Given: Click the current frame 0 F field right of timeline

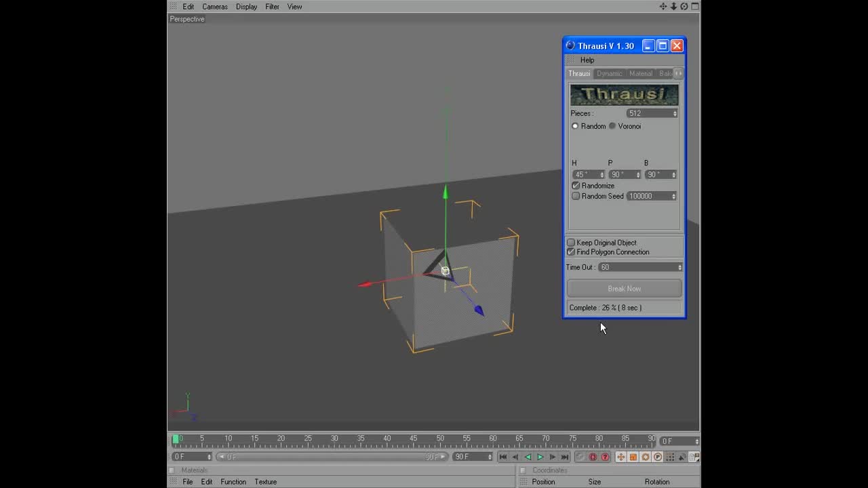Looking at the screenshot, I should pyautogui.click(x=679, y=441).
